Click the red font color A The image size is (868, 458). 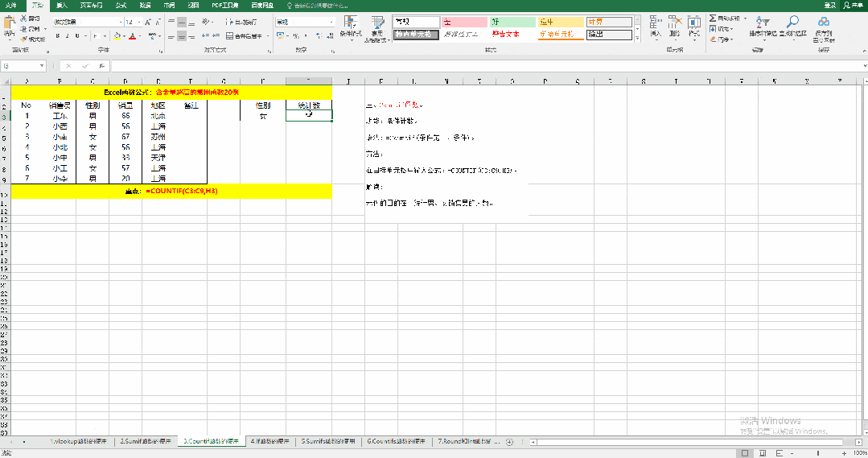(x=132, y=36)
